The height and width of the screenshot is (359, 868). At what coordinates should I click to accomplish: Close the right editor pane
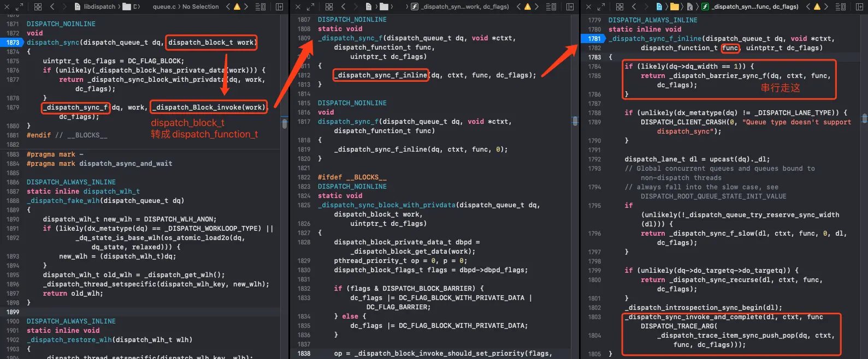(x=588, y=7)
